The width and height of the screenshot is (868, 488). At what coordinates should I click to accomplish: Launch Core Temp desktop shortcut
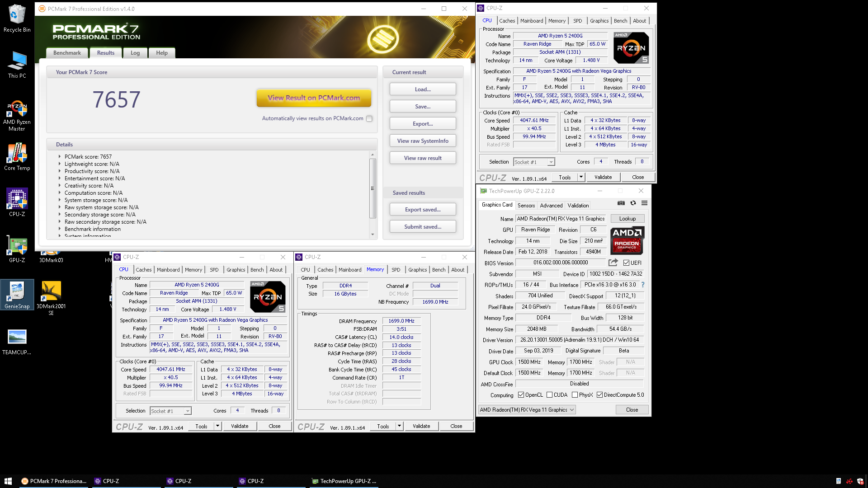tap(17, 157)
